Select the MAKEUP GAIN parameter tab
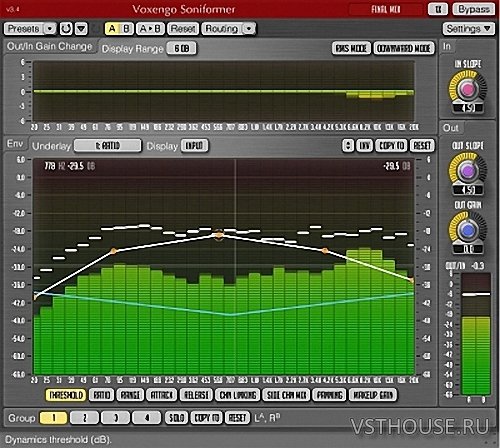Image resolution: width=500 pixels, height=448 pixels. tap(373, 395)
